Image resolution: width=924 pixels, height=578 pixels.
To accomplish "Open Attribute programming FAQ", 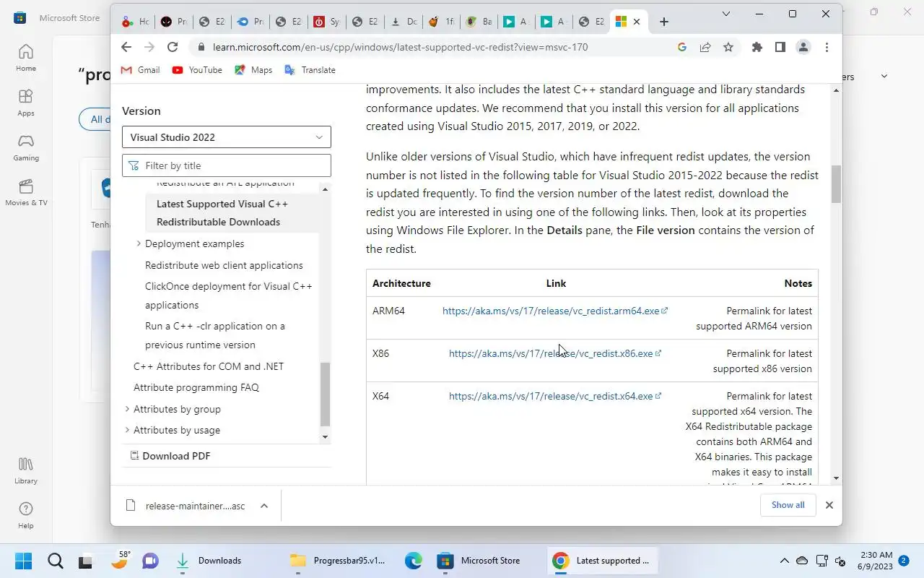I will [x=196, y=387].
